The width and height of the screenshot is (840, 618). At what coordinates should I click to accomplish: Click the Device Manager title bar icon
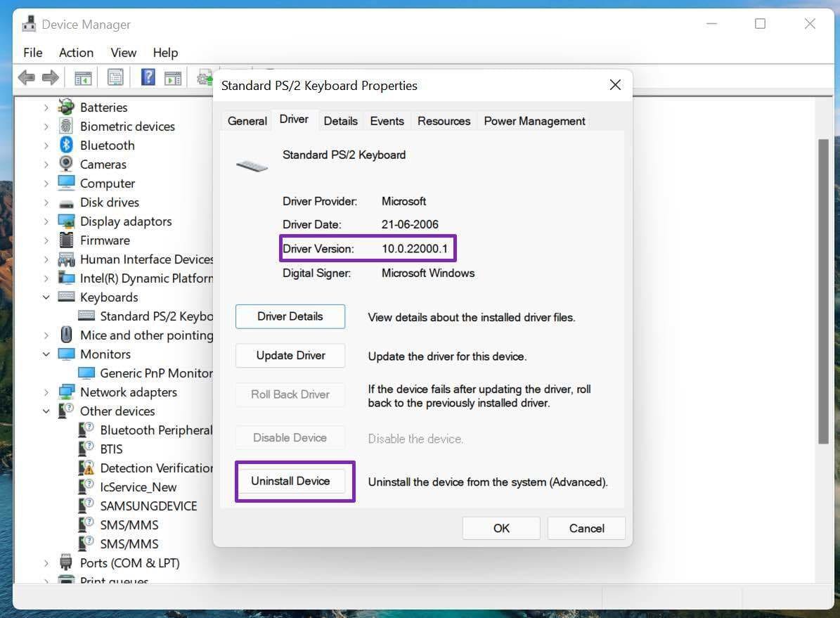tap(29, 24)
